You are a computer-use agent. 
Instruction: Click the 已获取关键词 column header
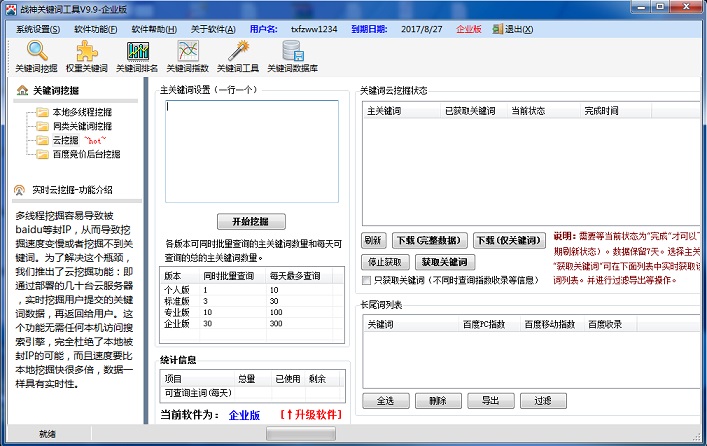[x=473, y=111]
